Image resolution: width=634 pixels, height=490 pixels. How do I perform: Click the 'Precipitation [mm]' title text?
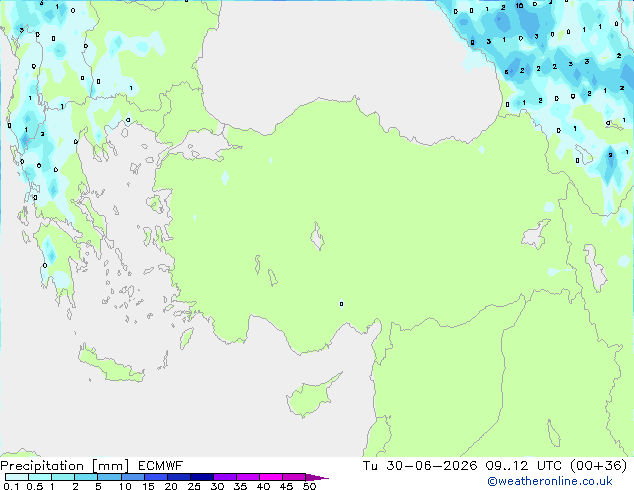(65, 466)
